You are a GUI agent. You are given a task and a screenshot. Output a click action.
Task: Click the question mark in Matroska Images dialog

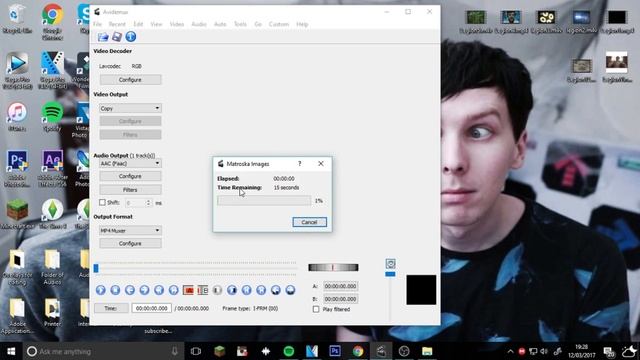(x=300, y=164)
